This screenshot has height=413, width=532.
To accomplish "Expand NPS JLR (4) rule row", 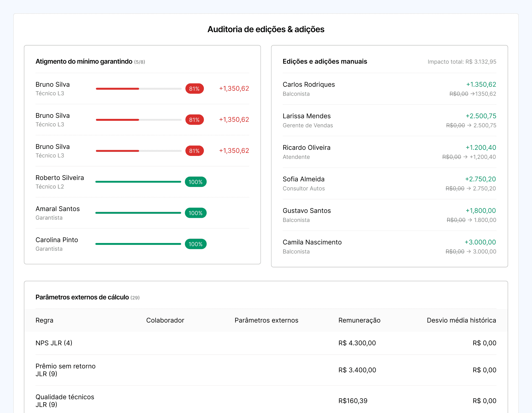I will [x=54, y=343].
